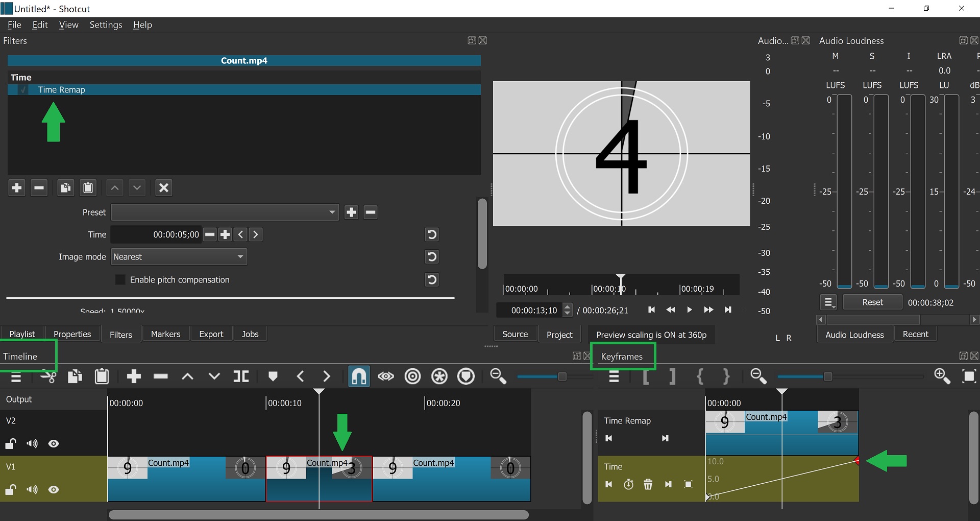The width and height of the screenshot is (980, 521).
Task: Zoom out the timeline
Action: pyautogui.click(x=498, y=377)
